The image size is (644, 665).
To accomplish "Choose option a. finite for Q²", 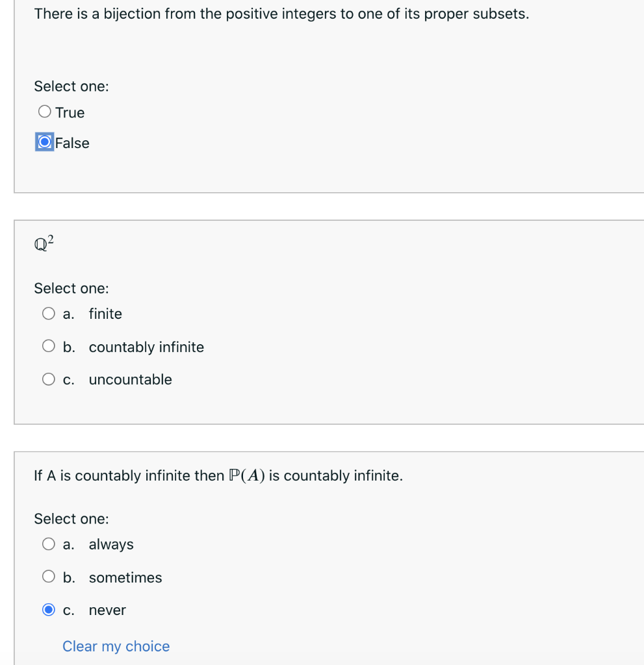I will tap(49, 313).
